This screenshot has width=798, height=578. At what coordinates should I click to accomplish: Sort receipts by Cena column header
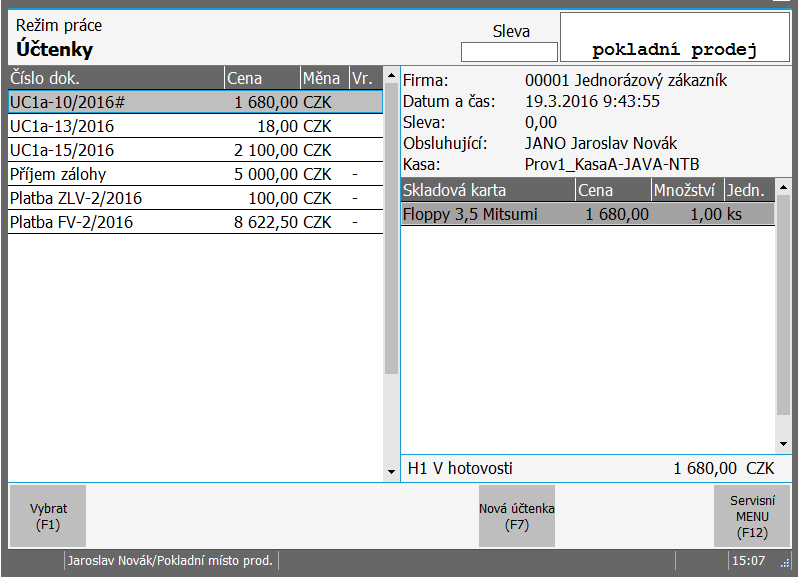pyautogui.click(x=263, y=78)
